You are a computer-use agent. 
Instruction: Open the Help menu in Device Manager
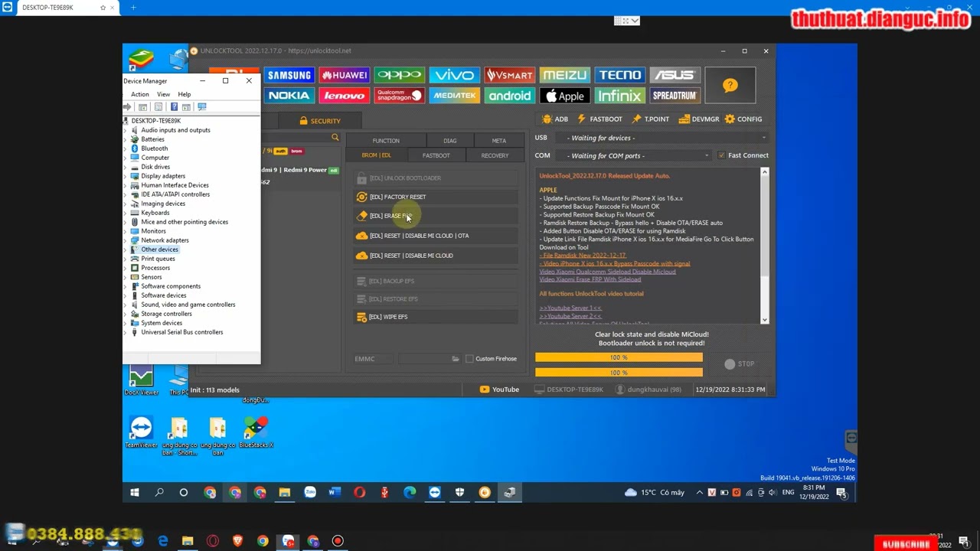[x=185, y=94]
